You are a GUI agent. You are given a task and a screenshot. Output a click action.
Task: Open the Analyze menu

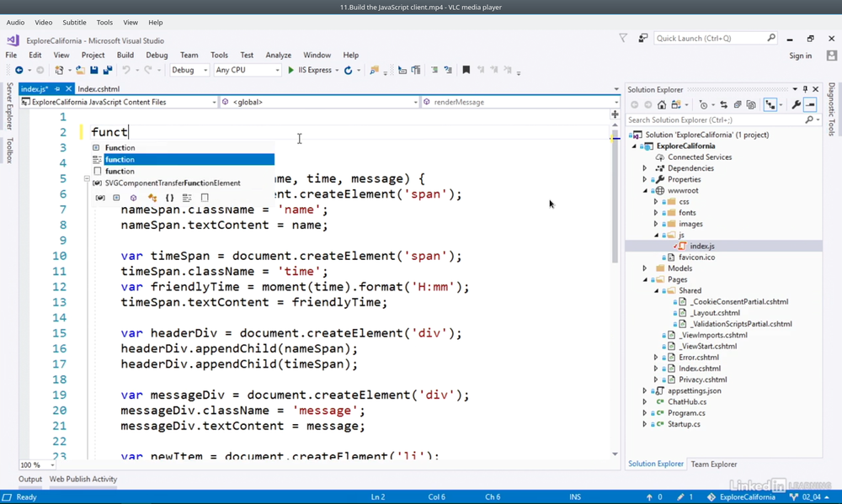(278, 56)
